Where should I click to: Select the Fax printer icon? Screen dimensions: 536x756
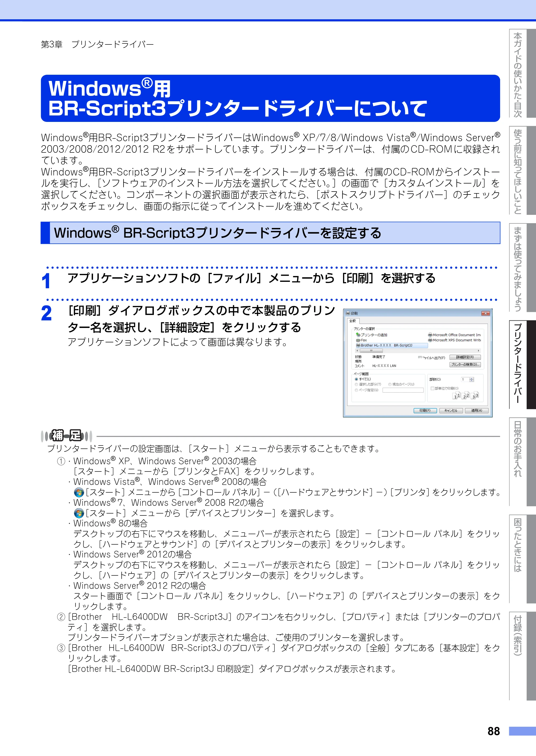(358, 340)
